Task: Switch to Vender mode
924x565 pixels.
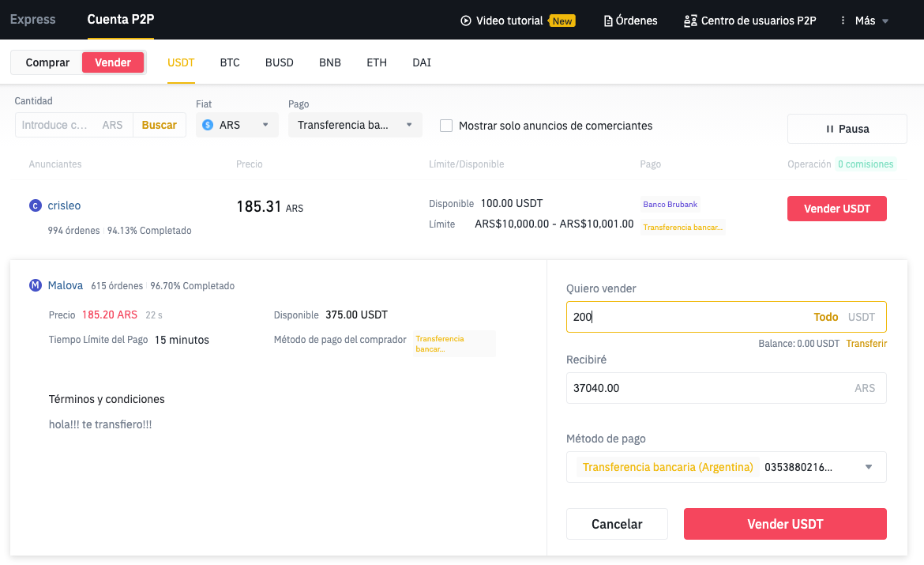Action: coord(113,62)
